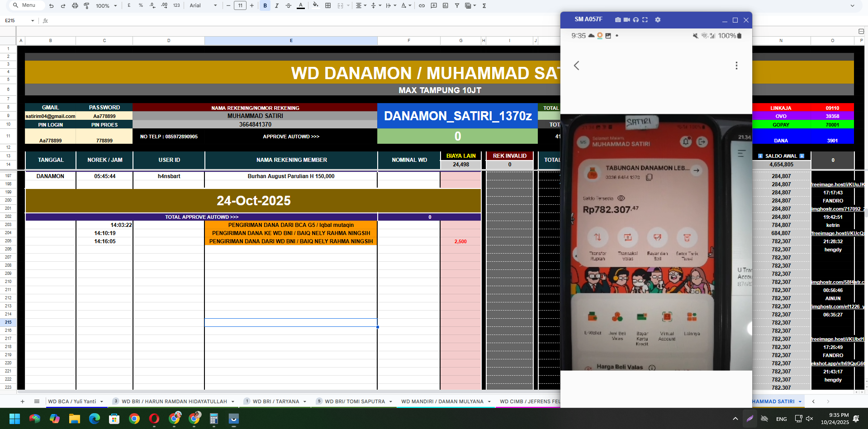Switch to WD MANDIRI / DAMAN MULYANA tab
Viewport: 868px width, 429px height.
442,401
